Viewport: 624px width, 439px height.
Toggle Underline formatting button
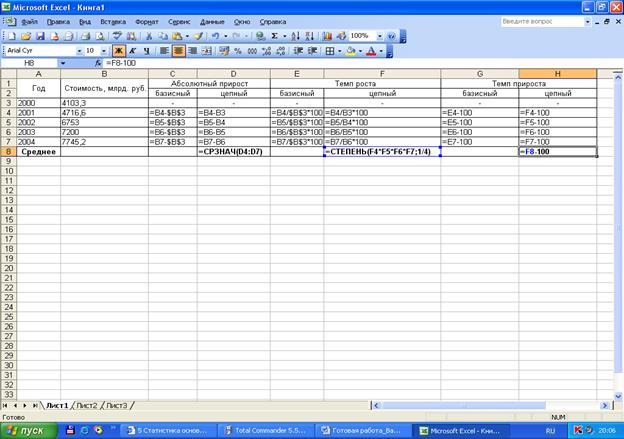tap(146, 50)
